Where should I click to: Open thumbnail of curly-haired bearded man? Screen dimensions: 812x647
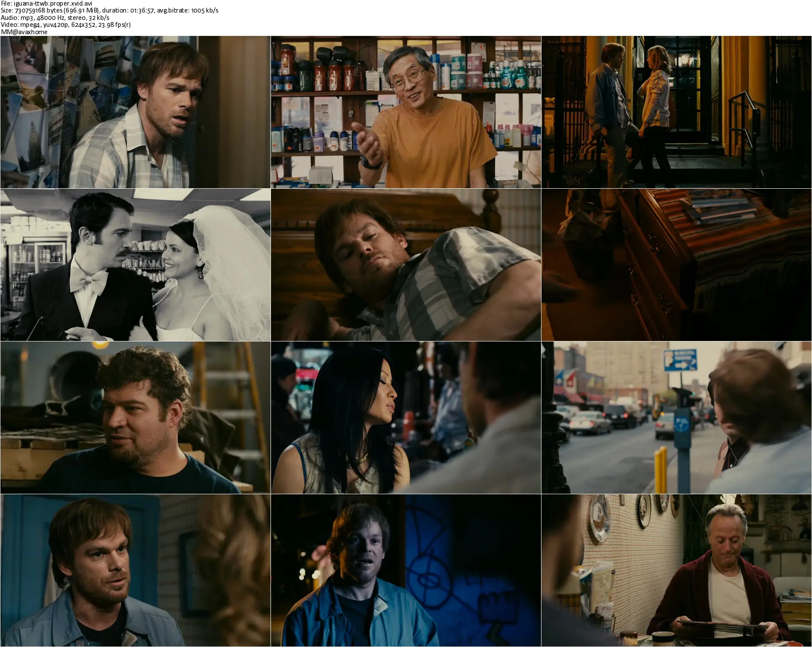(x=135, y=418)
